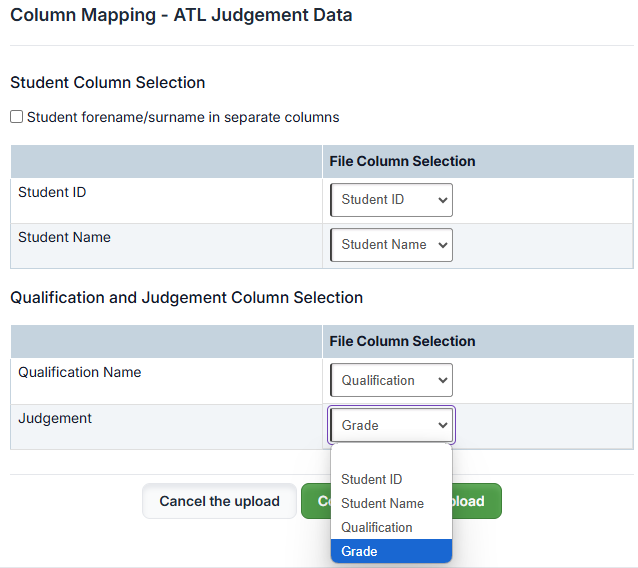This screenshot has width=638, height=568.
Task: Open the Qualification Name column dropdown
Action: [391, 380]
